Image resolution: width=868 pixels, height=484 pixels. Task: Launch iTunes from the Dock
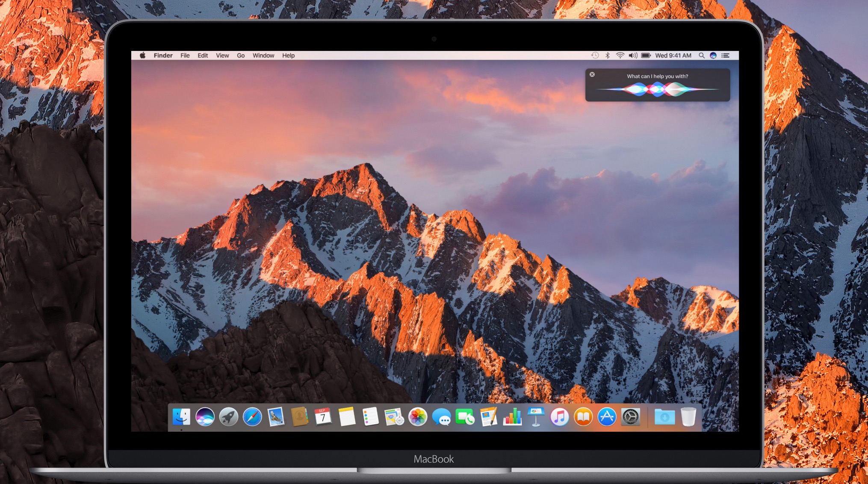[559, 417]
